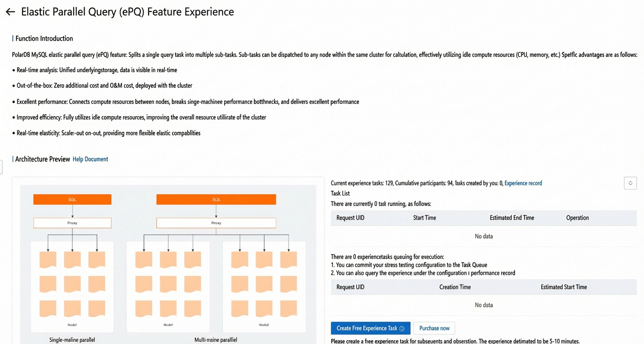Click the collapsed side panel handle at left edge
644x344 pixels.
[1, 167]
